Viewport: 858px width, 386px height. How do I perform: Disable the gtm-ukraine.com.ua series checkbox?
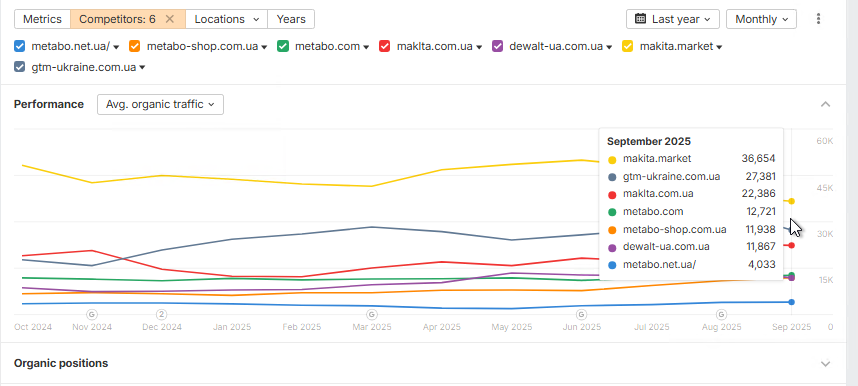[19, 67]
